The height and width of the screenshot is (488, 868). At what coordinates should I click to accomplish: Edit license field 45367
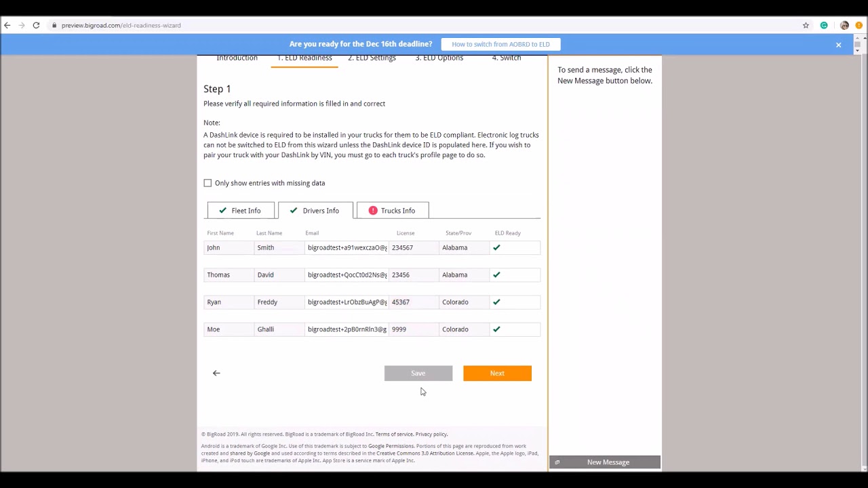click(x=414, y=302)
